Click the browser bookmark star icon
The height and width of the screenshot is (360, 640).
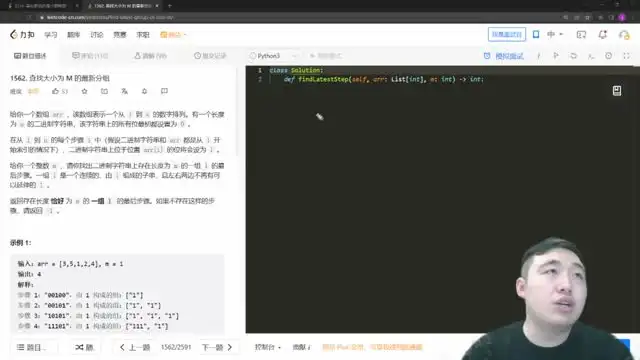tap(587, 18)
